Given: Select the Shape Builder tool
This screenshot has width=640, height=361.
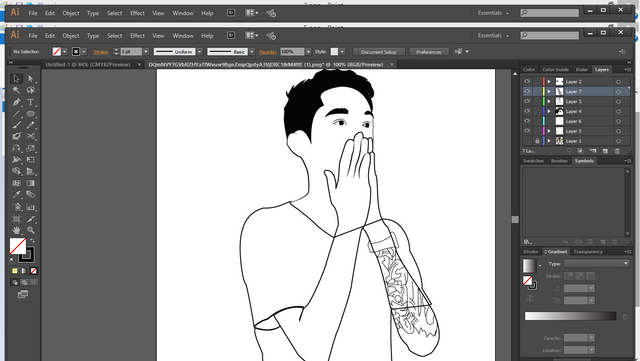Looking at the screenshot, I should coord(16,171).
